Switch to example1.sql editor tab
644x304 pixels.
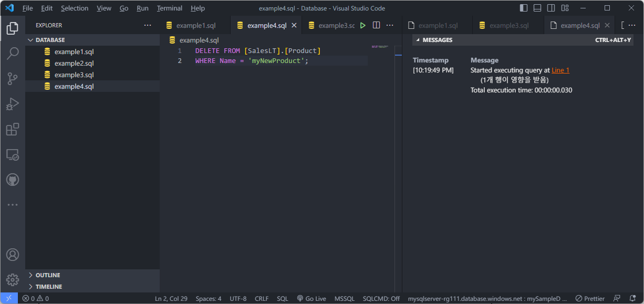(195, 25)
